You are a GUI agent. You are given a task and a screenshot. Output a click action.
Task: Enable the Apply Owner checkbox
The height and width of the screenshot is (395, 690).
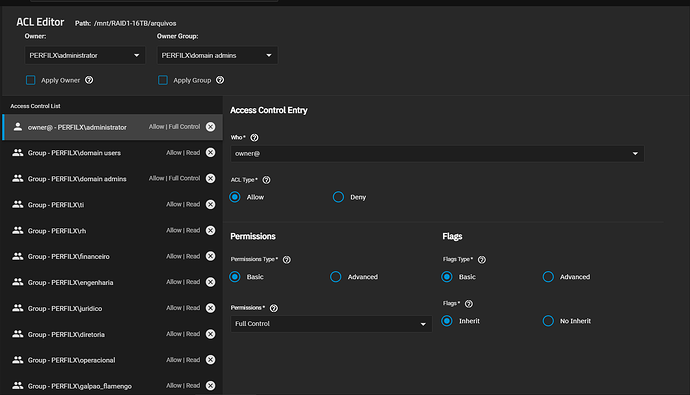tap(30, 80)
